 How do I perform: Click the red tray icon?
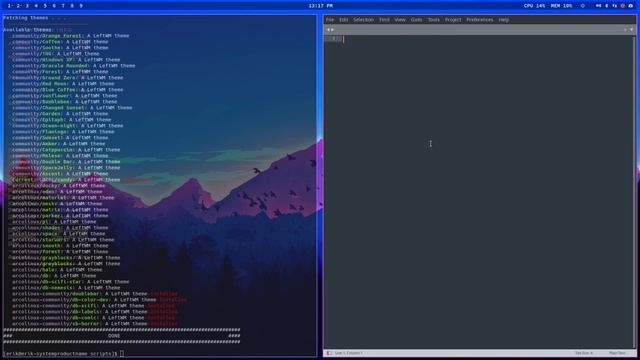click(623, 6)
